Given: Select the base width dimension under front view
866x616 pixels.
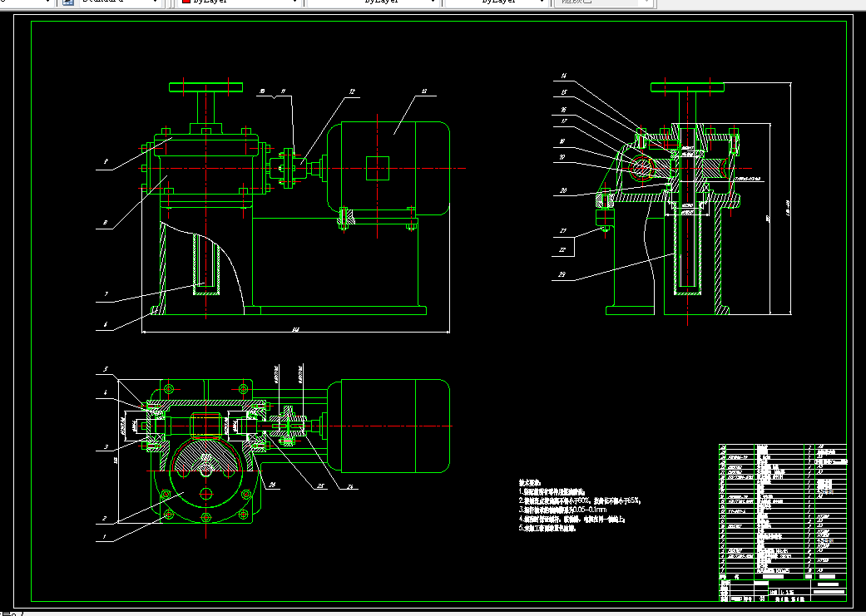Looking at the screenshot, I should coord(295,331).
